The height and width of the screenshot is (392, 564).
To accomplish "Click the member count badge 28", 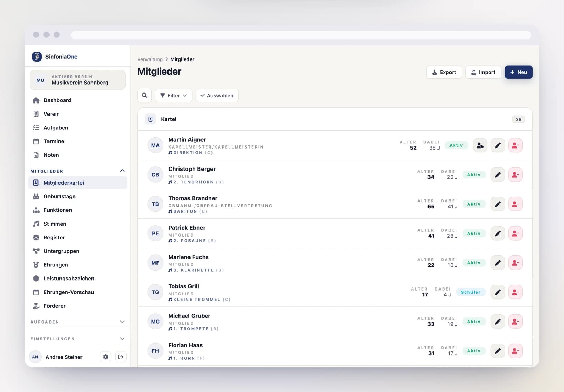I will pos(518,119).
